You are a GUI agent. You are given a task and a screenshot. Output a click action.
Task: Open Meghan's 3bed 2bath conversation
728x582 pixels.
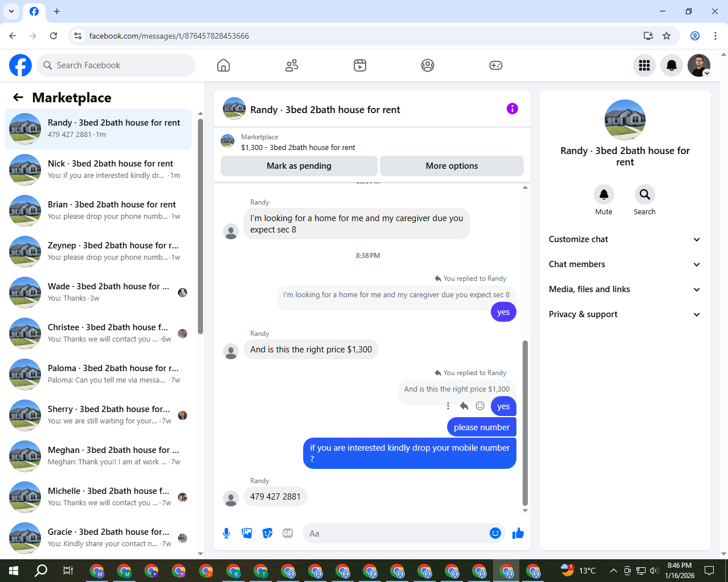point(98,456)
